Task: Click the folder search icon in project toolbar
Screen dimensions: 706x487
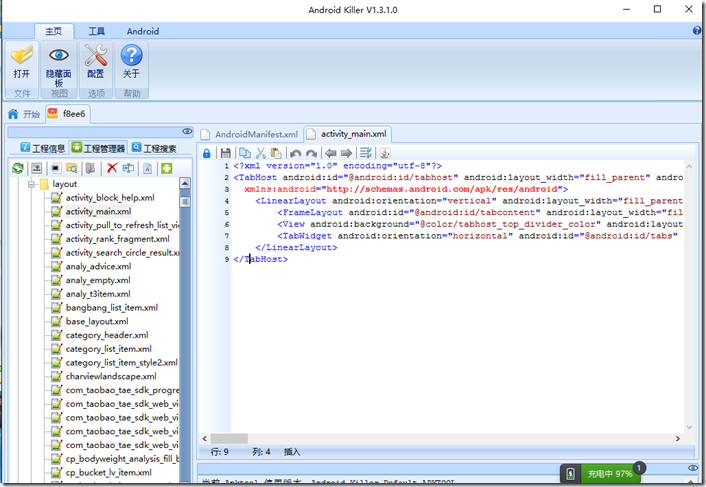Action: 72,168
